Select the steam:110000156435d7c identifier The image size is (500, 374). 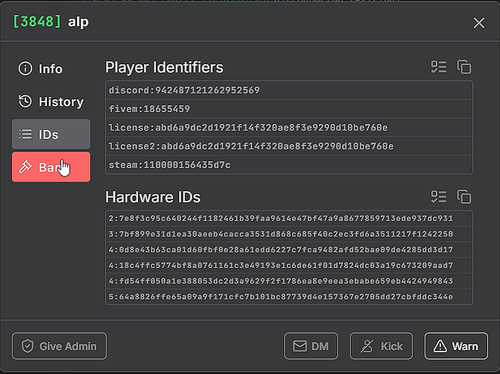tap(289, 165)
